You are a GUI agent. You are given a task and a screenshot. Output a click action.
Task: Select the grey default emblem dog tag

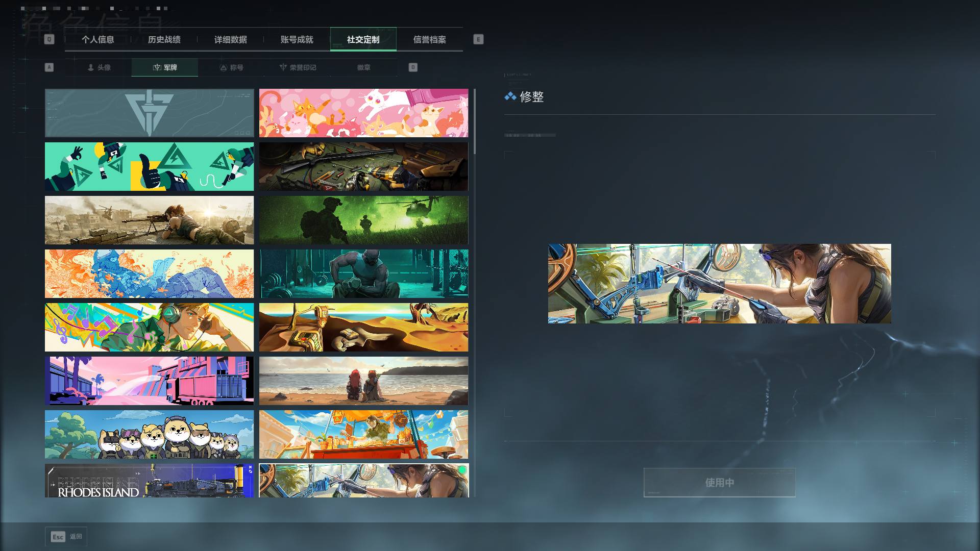[149, 113]
